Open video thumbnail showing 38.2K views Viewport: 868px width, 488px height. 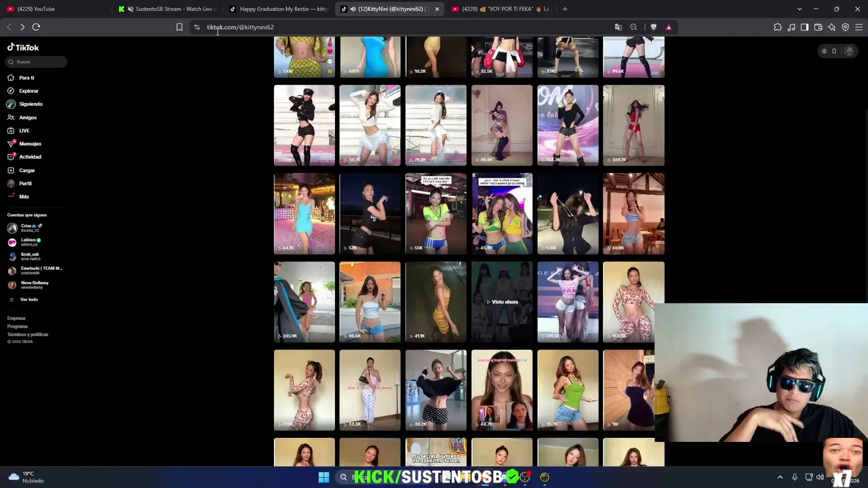(x=436, y=390)
